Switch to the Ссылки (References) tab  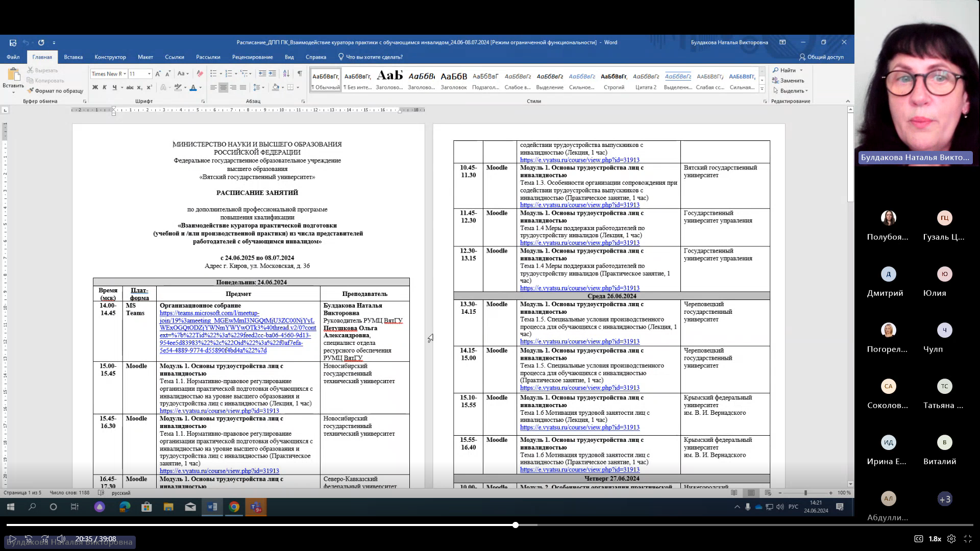175,57
